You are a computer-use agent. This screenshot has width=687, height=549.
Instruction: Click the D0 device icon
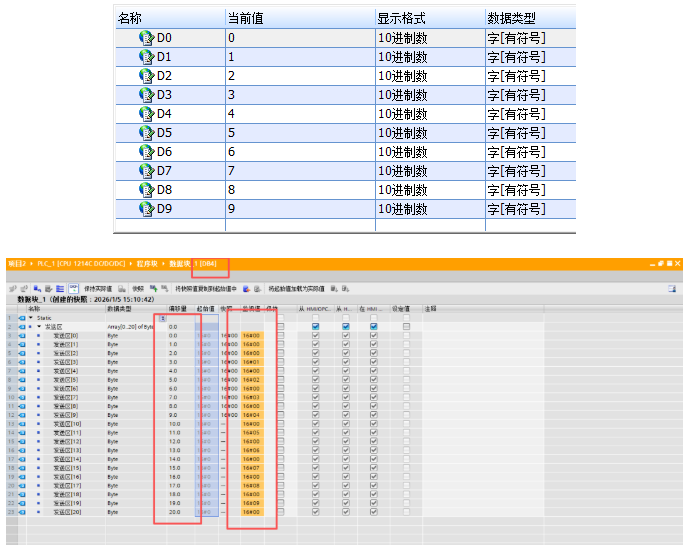(x=146, y=38)
